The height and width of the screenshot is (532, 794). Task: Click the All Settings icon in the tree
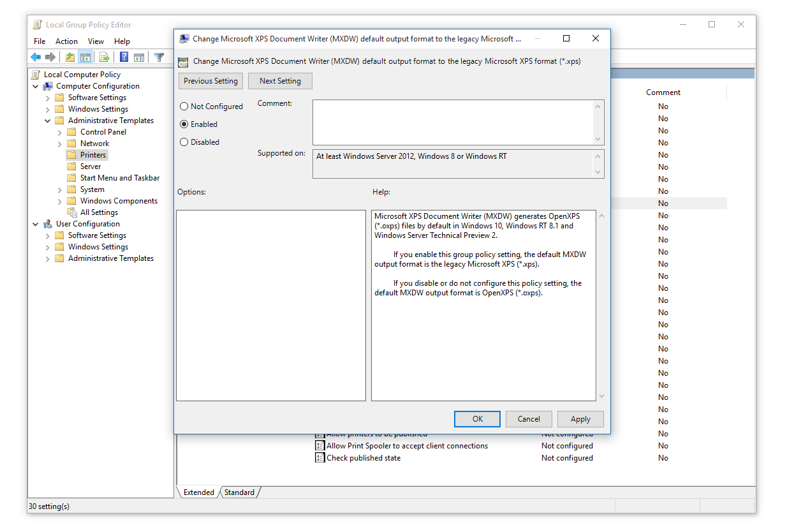71,212
